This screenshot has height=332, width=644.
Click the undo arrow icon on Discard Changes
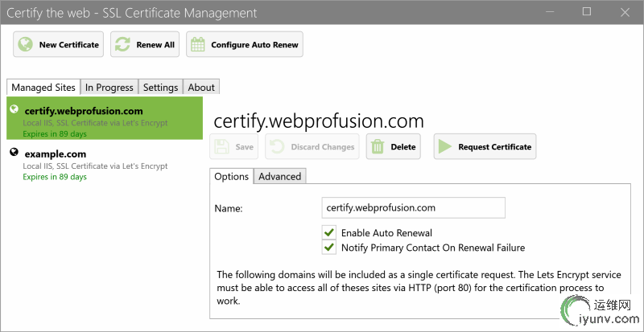[x=278, y=146]
